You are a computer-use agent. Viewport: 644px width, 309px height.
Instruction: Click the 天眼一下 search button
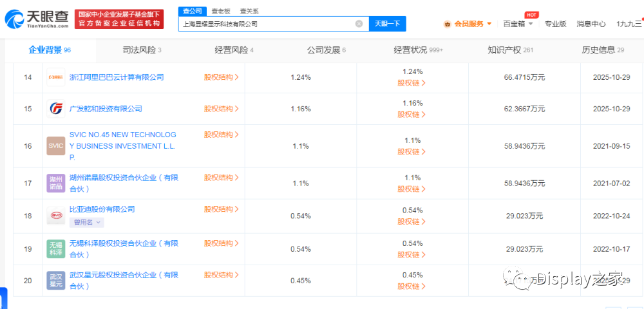(x=387, y=24)
